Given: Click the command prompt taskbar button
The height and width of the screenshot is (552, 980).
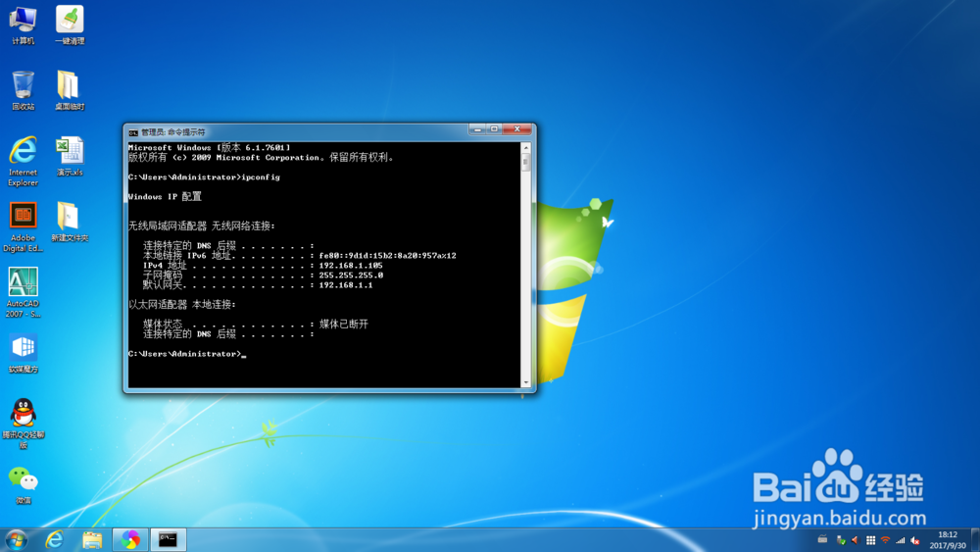Looking at the screenshot, I should (169, 539).
